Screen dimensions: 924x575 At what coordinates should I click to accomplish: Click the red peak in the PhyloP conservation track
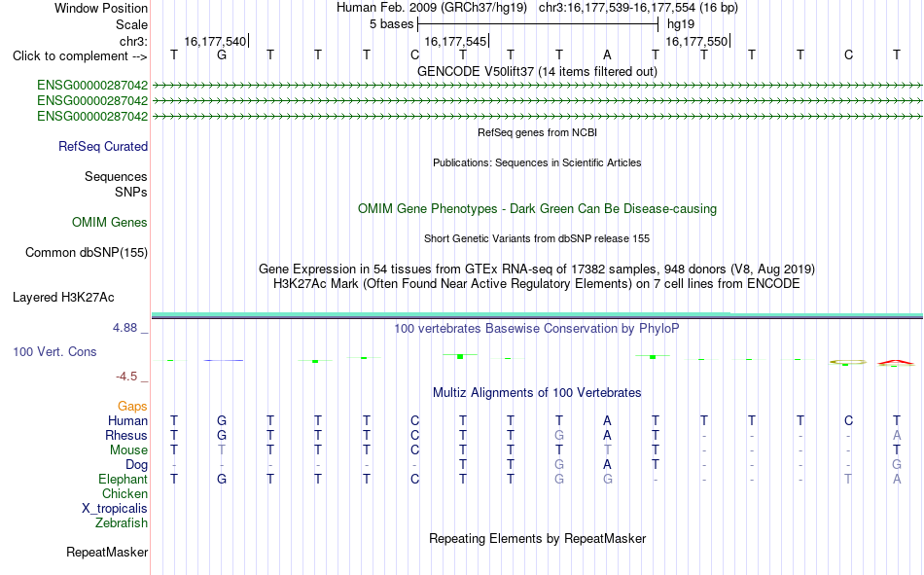pos(896,362)
